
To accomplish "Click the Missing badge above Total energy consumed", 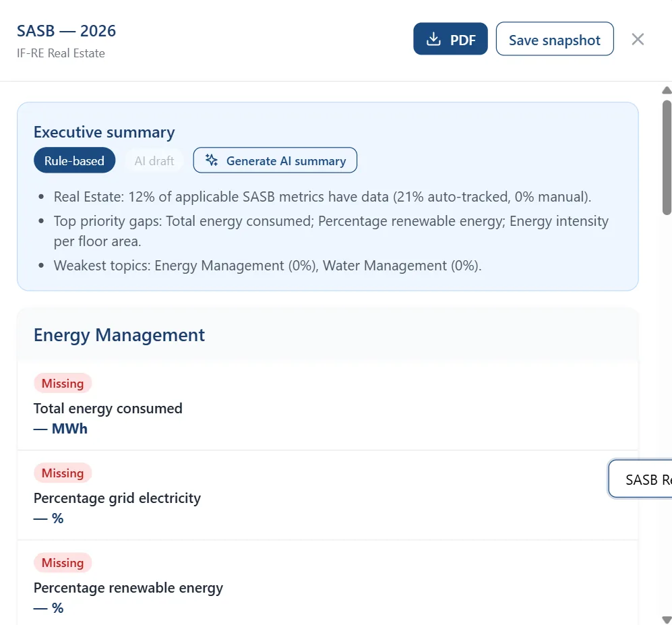I will coord(63,383).
